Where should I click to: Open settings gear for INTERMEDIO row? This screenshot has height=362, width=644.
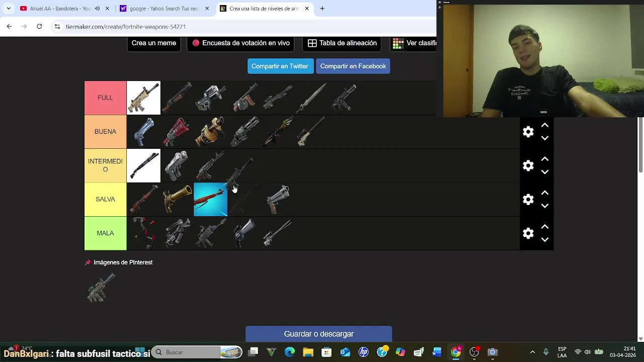pos(528,165)
